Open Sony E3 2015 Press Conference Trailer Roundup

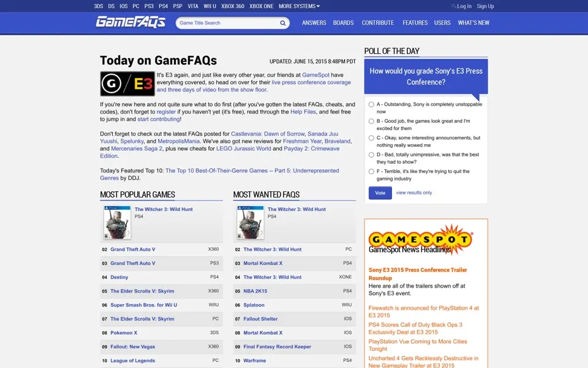(x=418, y=274)
